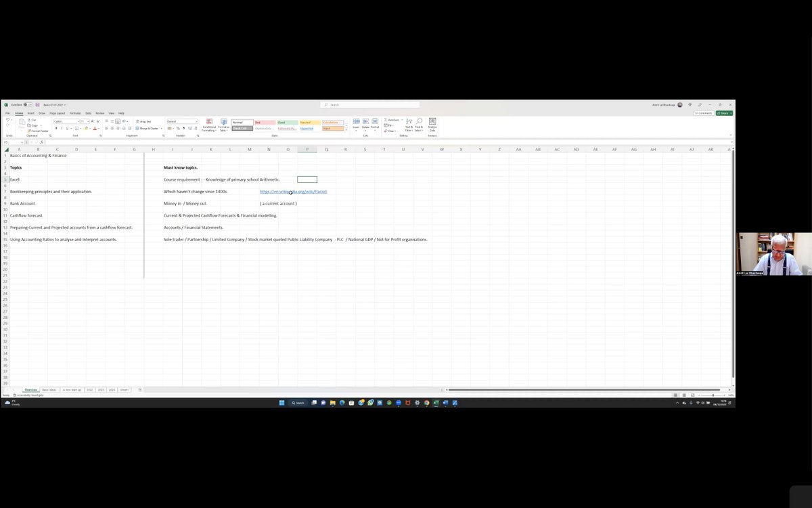The width and height of the screenshot is (812, 508).
Task: Open Sort & Filter
Action: click(x=409, y=125)
